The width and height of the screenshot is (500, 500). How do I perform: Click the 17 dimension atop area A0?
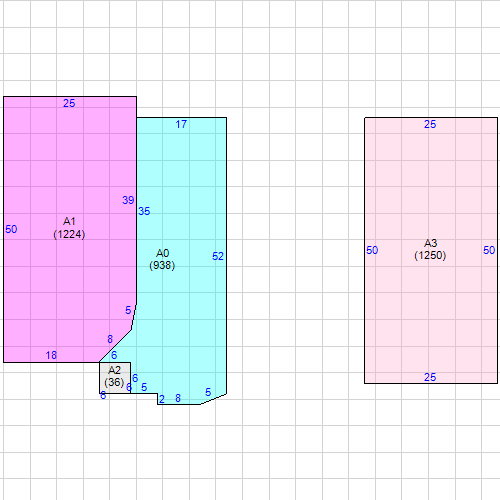point(181,124)
